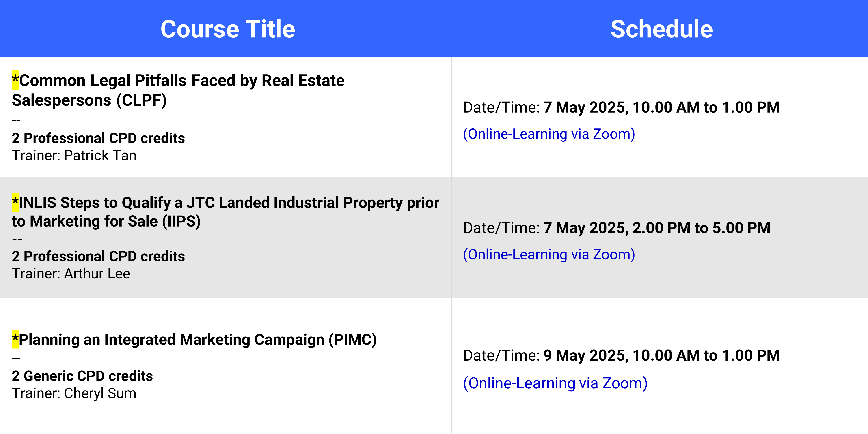The width and height of the screenshot is (868, 434).
Task: Click Trainer: Arthur Lee text
Action: click(x=71, y=274)
